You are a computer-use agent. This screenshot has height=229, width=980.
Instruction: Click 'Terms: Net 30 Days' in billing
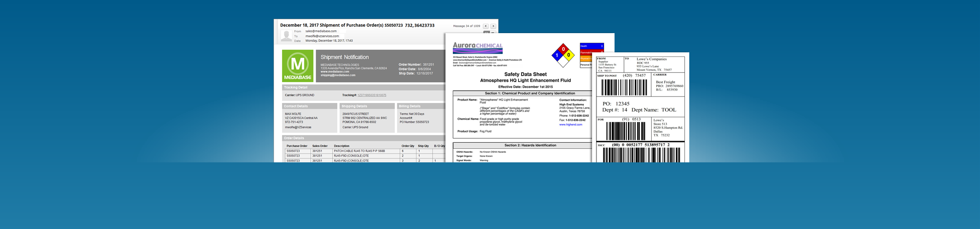[x=412, y=114]
